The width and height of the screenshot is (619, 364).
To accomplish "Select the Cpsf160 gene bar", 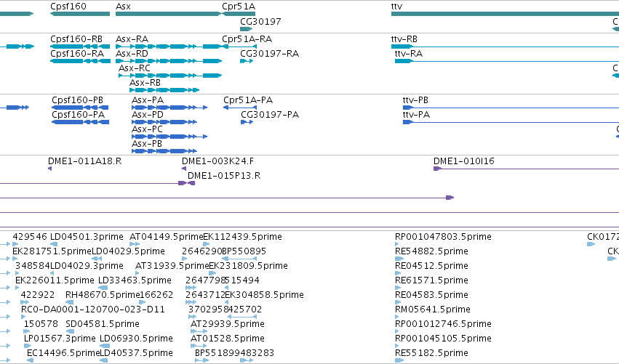I will coord(80,14).
